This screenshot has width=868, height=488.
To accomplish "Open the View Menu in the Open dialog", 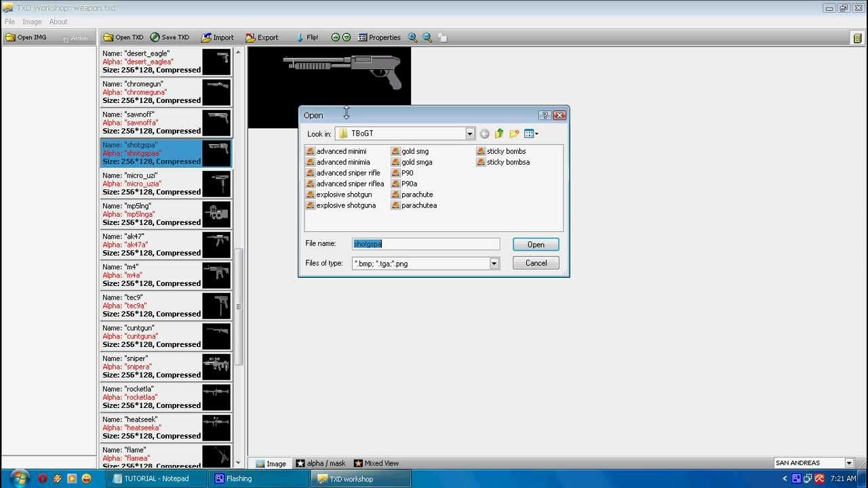I will click(x=531, y=134).
